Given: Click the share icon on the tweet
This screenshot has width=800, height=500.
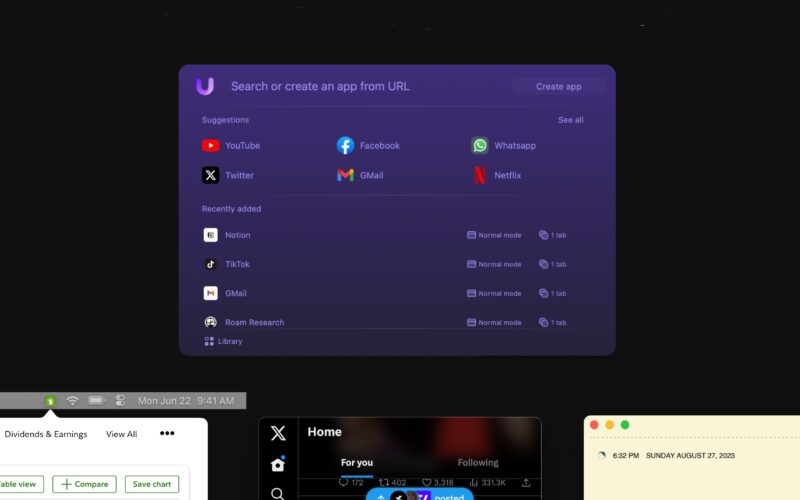Looking at the screenshot, I should point(526,483).
